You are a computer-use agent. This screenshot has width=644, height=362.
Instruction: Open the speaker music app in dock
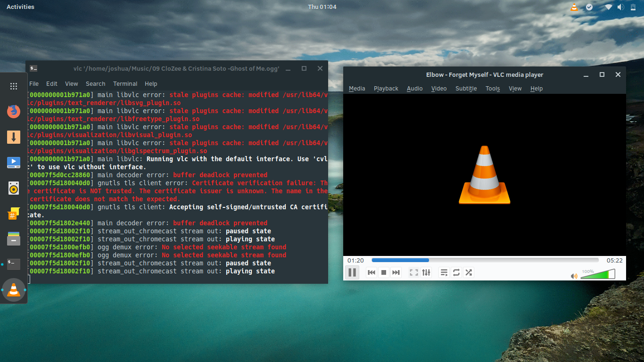coord(14,188)
